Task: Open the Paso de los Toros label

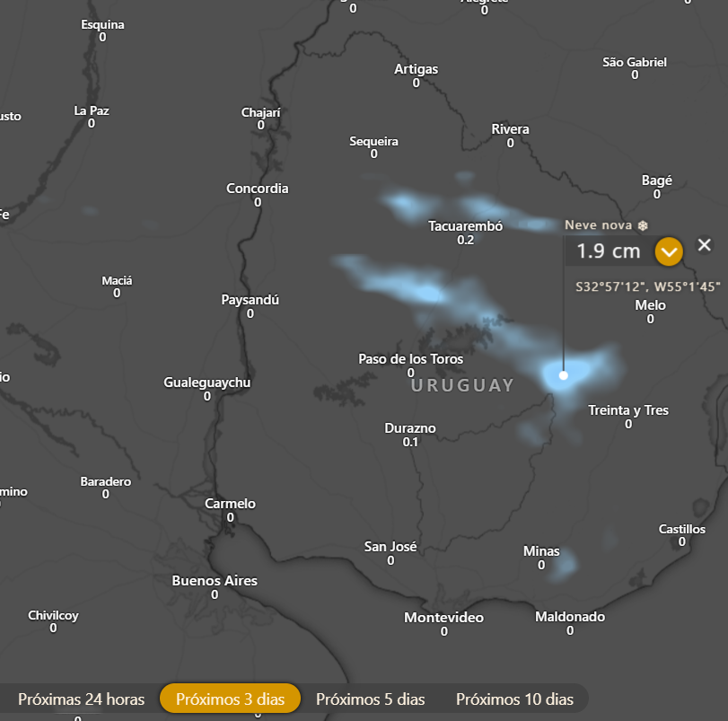Action: coord(410,359)
